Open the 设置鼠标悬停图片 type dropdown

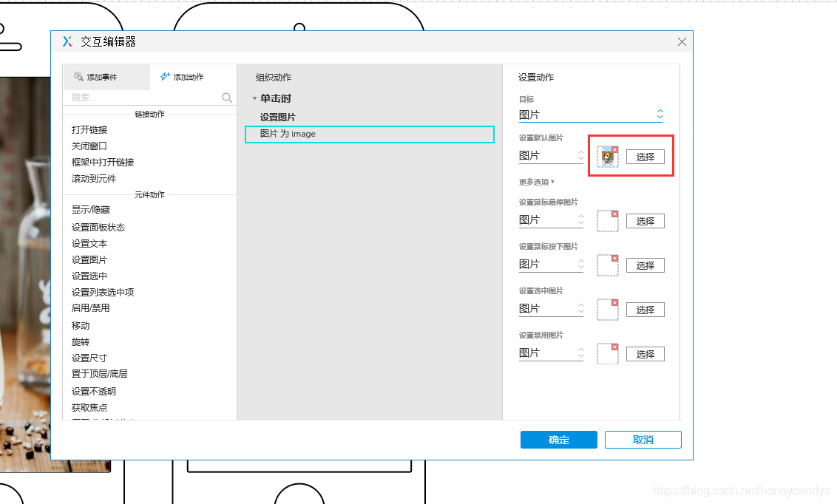click(551, 219)
